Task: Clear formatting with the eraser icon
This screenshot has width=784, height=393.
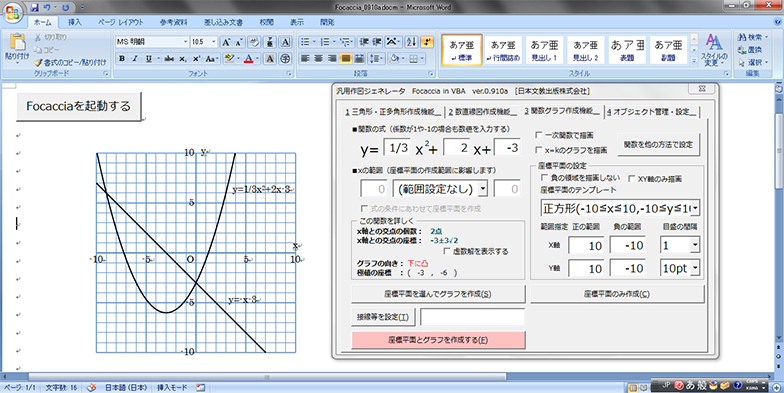Action: pos(254,42)
